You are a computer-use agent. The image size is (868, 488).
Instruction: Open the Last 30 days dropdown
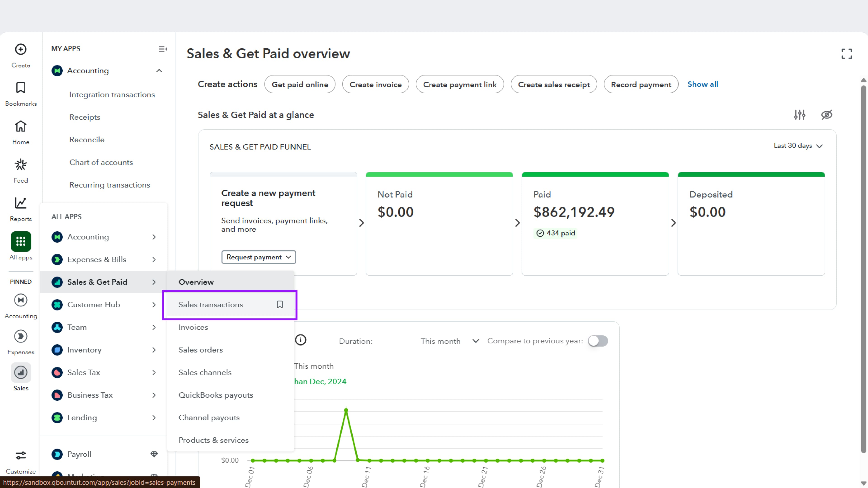798,146
